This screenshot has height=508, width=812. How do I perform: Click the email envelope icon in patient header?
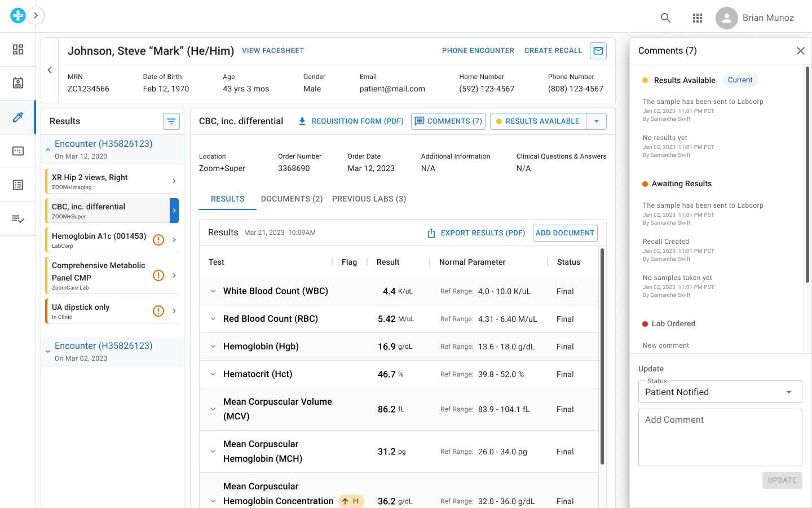598,51
